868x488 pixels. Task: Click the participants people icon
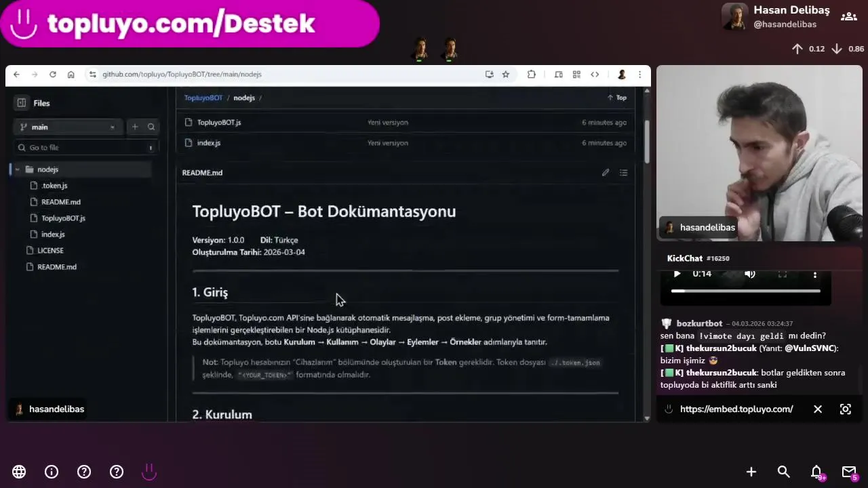point(849,16)
